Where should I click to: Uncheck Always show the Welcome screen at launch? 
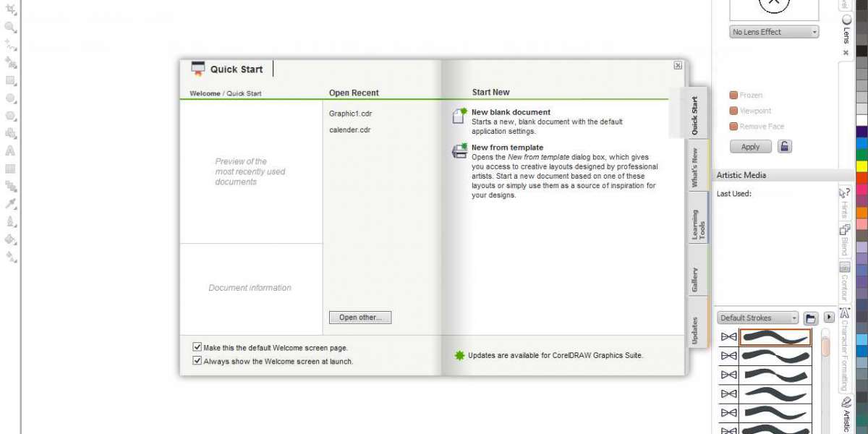pos(197,360)
